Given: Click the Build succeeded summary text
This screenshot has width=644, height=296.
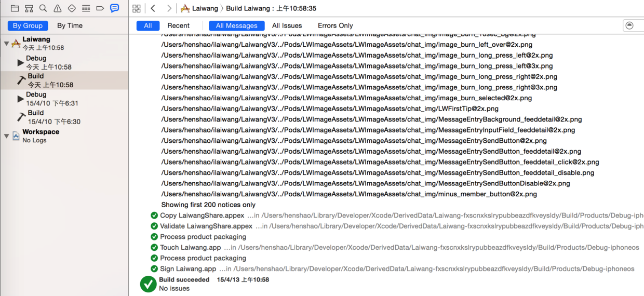Looking at the screenshot, I should (184, 280).
